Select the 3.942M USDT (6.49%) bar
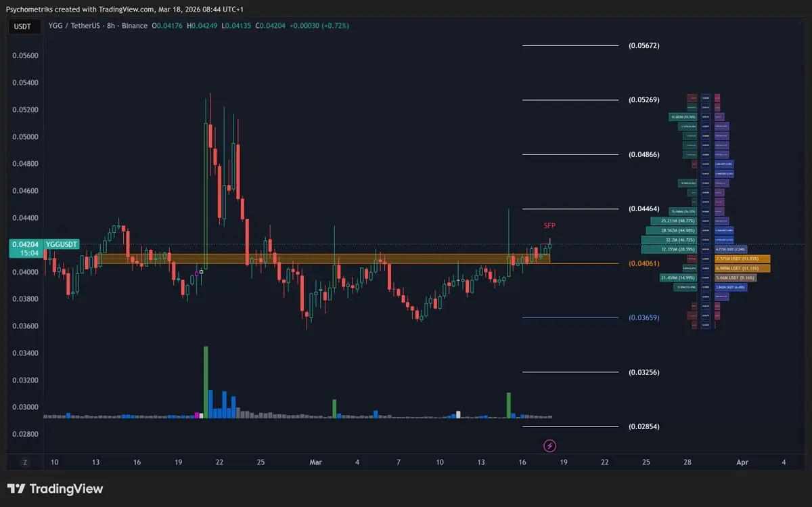 [731, 288]
